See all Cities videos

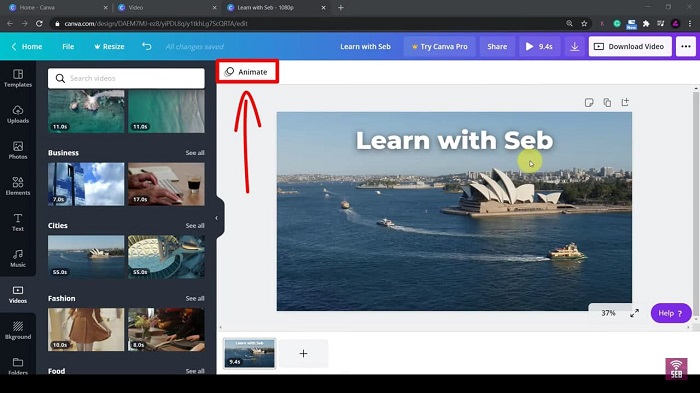pyautogui.click(x=195, y=226)
